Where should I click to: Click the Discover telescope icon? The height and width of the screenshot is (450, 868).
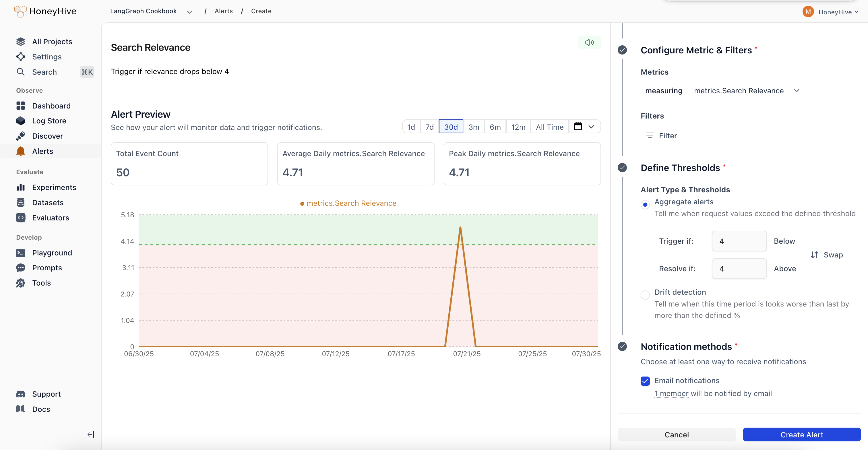click(x=21, y=136)
